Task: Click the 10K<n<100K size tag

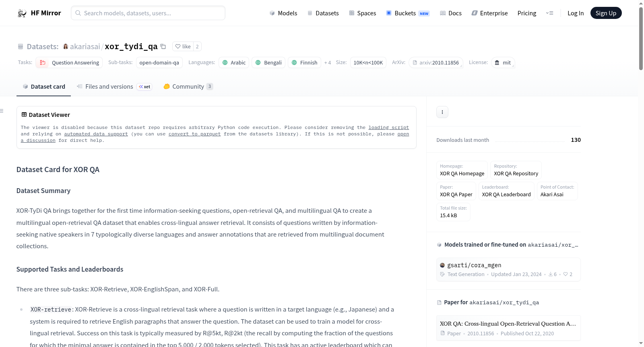Action: (x=368, y=62)
